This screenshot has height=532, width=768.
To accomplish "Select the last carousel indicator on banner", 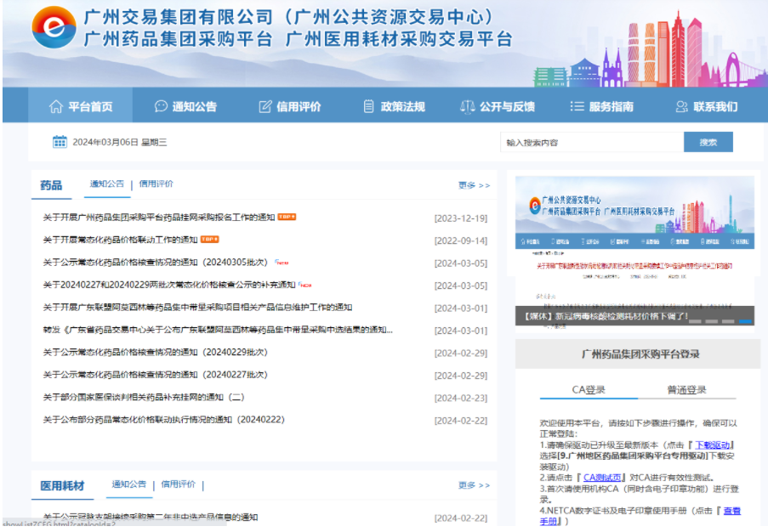I will pyautogui.click(x=745, y=321).
